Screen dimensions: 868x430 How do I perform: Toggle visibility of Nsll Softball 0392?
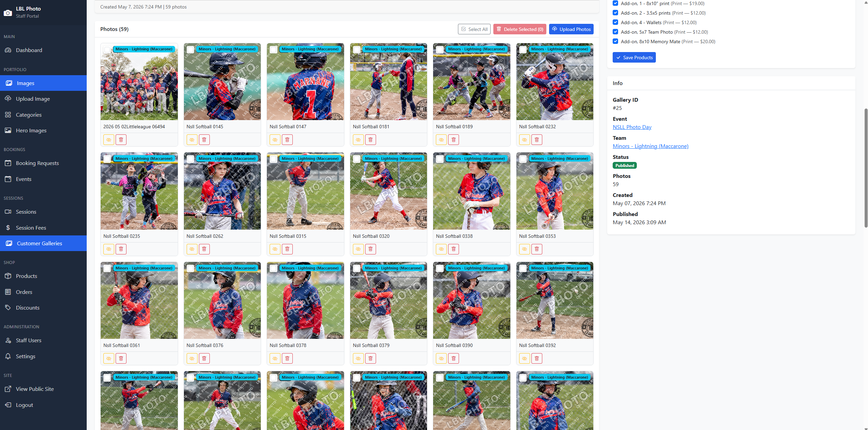[525, 359]
